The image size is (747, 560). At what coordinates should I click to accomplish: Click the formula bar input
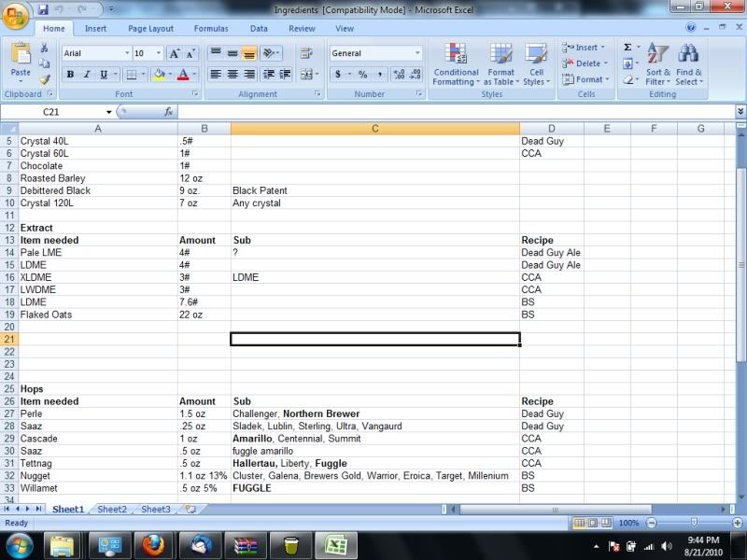[457, 112]
